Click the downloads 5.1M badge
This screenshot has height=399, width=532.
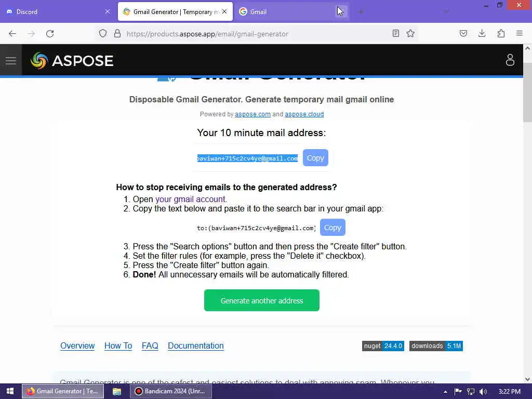tap(436, 345)
